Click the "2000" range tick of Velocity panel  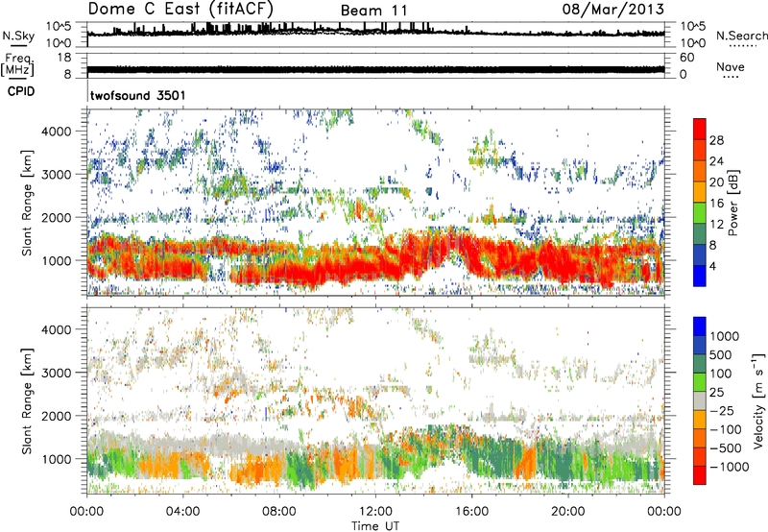pyautogui.click(x=57, y=416)
